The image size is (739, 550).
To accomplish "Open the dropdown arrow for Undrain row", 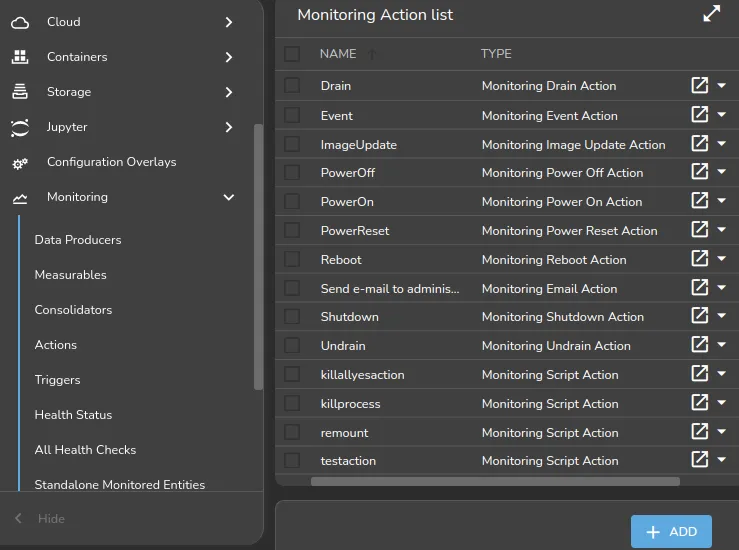I will 722,345.
